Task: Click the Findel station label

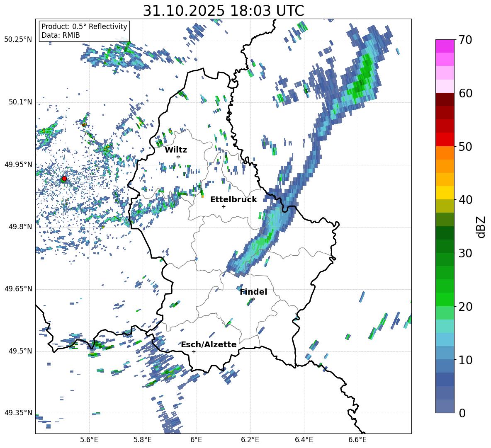Action: (253, 292)
